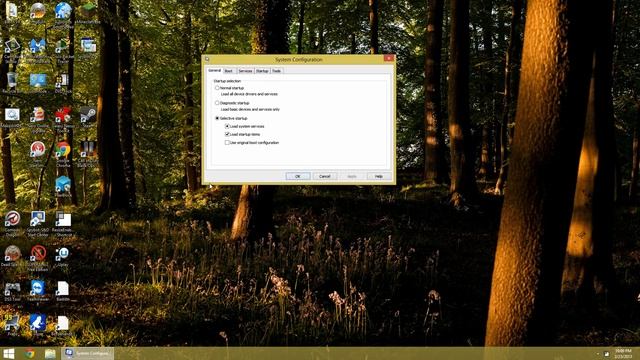Select the Diagnostic startup option

coord(217,103)
